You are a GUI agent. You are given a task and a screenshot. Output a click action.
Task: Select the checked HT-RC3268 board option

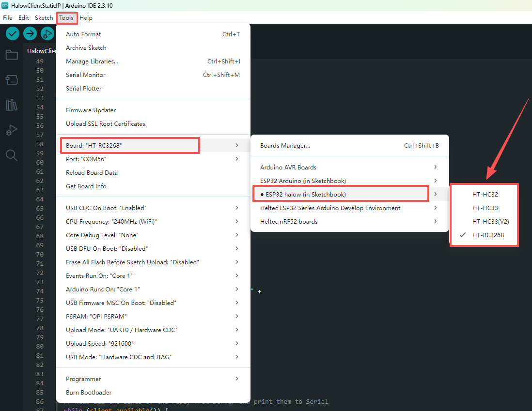point(484,235)
